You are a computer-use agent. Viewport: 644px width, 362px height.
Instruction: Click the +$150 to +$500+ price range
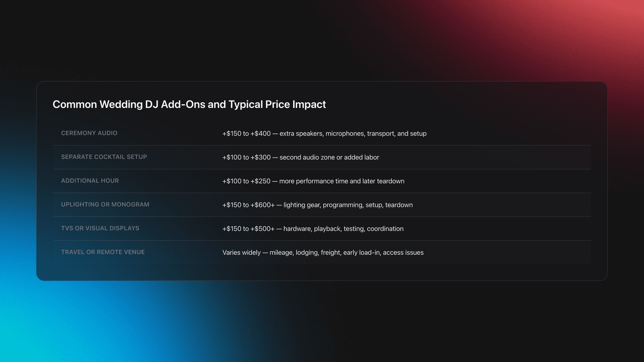point(248,229)
